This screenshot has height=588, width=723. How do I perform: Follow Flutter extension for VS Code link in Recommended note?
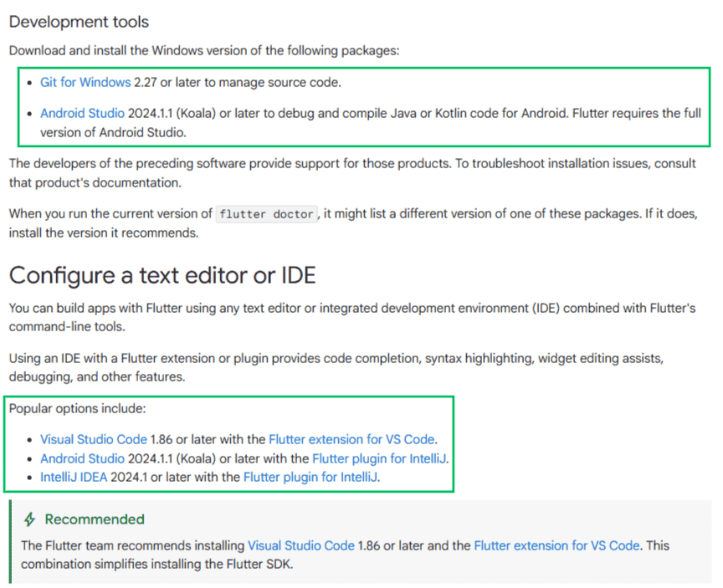click(556, 545)
